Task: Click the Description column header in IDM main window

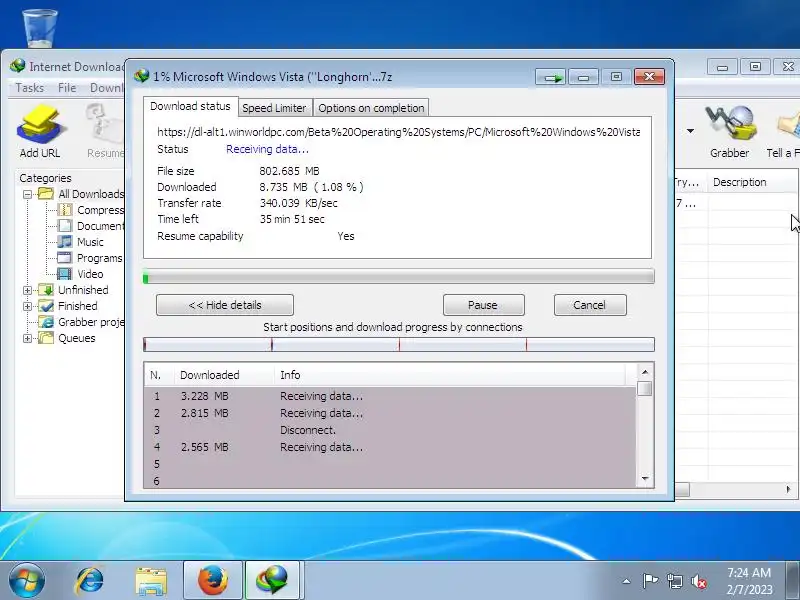Action: coord(752,182)
